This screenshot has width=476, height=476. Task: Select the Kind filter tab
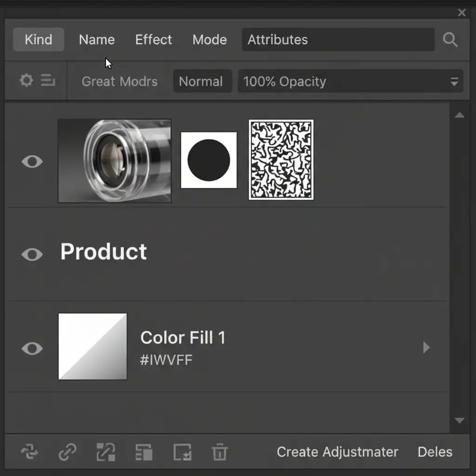click(x=39, y=40)
